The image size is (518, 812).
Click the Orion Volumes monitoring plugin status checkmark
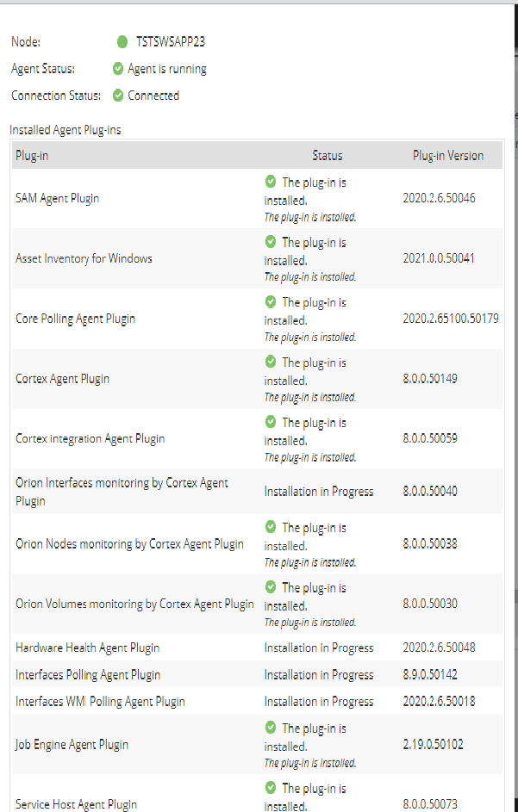271,587
